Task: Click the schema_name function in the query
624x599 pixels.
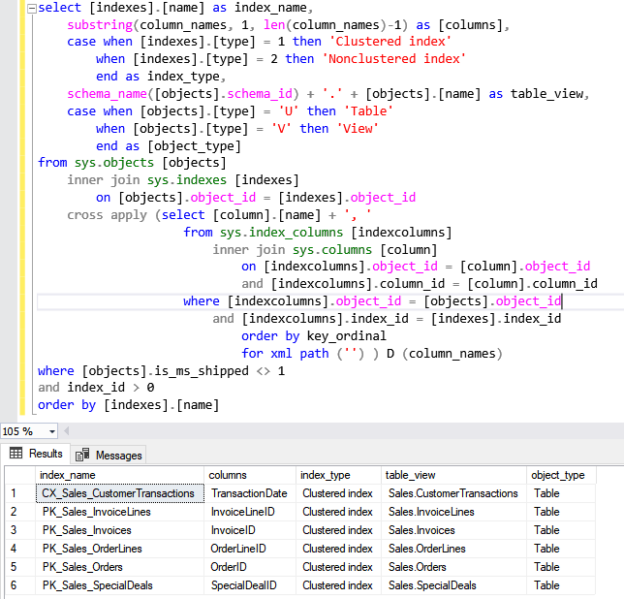Action: tap(107, 94)
